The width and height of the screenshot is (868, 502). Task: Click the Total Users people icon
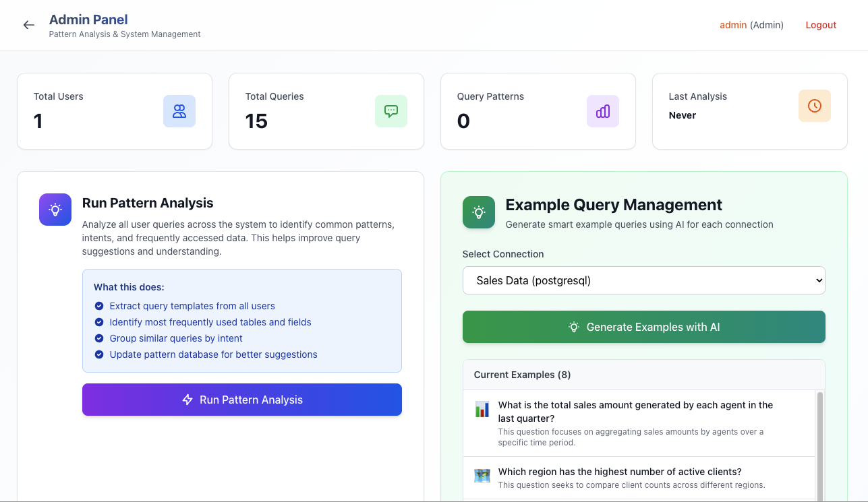click(x=179, y=111)
